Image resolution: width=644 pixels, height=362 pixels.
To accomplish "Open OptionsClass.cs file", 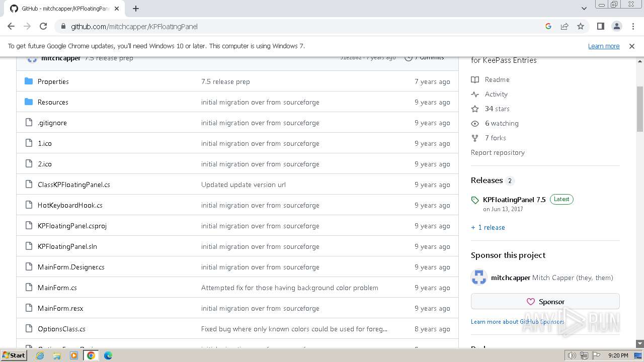I will [61, 329].
